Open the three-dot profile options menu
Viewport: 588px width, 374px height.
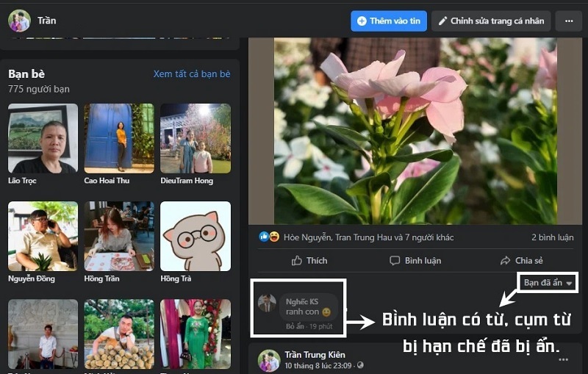click(x=569, y=21)
